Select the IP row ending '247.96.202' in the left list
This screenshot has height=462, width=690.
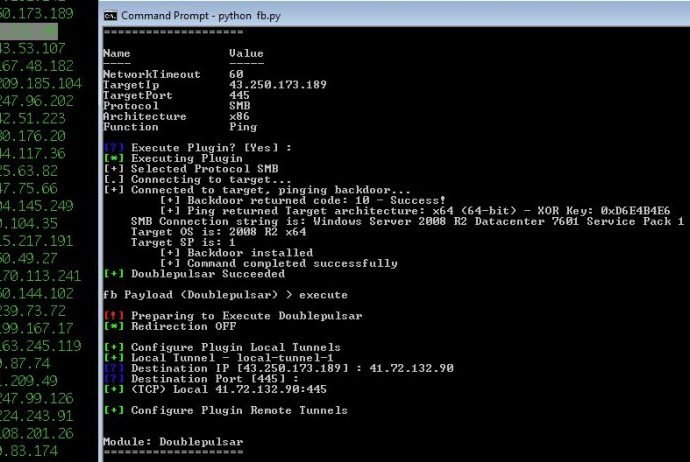click(x=37, y=101)
